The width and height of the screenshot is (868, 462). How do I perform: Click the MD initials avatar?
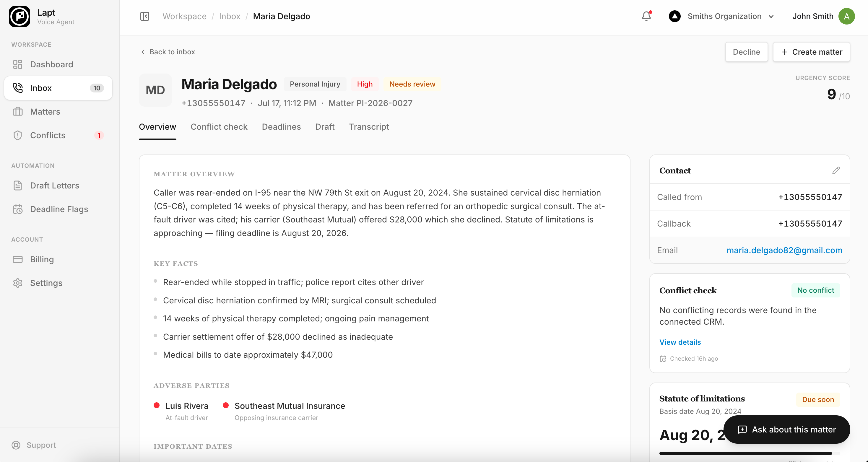pyautogui.click(x=155, y=90)
